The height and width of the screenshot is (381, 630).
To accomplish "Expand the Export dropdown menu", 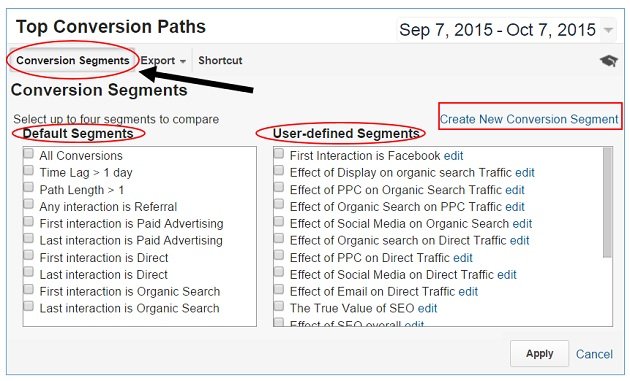I will click(x=163, y=61).
